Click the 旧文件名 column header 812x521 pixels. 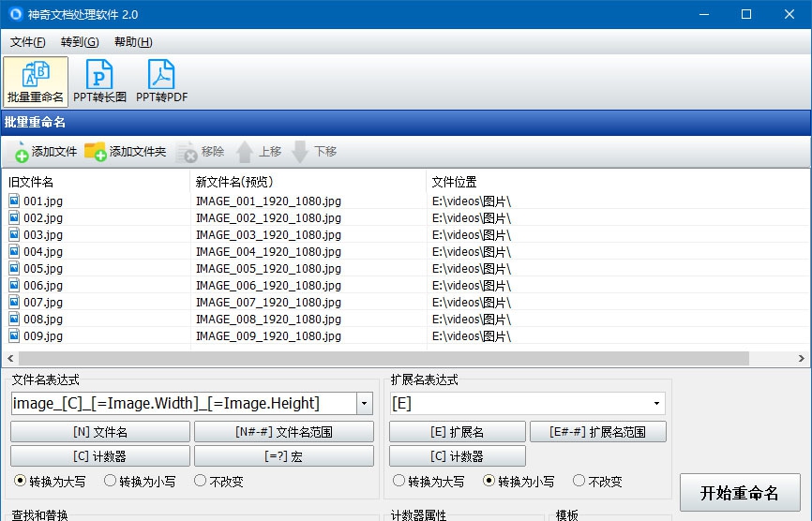coord(97,182)
